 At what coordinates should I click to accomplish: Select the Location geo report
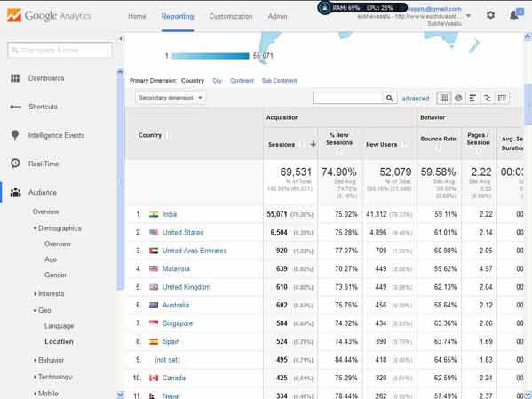coord(59,341)
